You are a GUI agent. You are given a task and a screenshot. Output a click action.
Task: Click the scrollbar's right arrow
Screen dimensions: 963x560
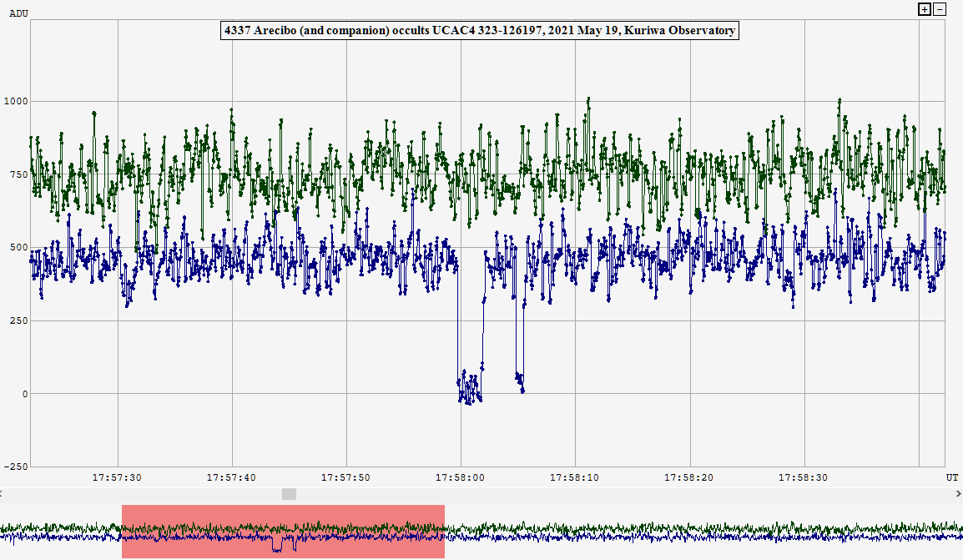[x=959, y=494]
